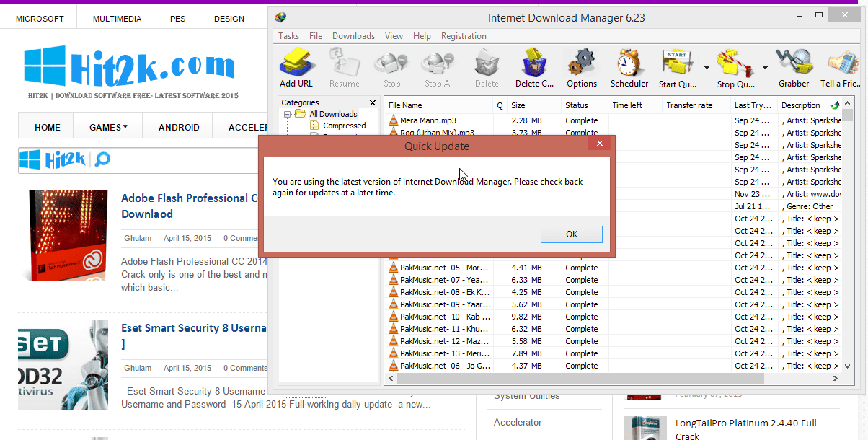Click the green icon in Description column header

point(835,105)
